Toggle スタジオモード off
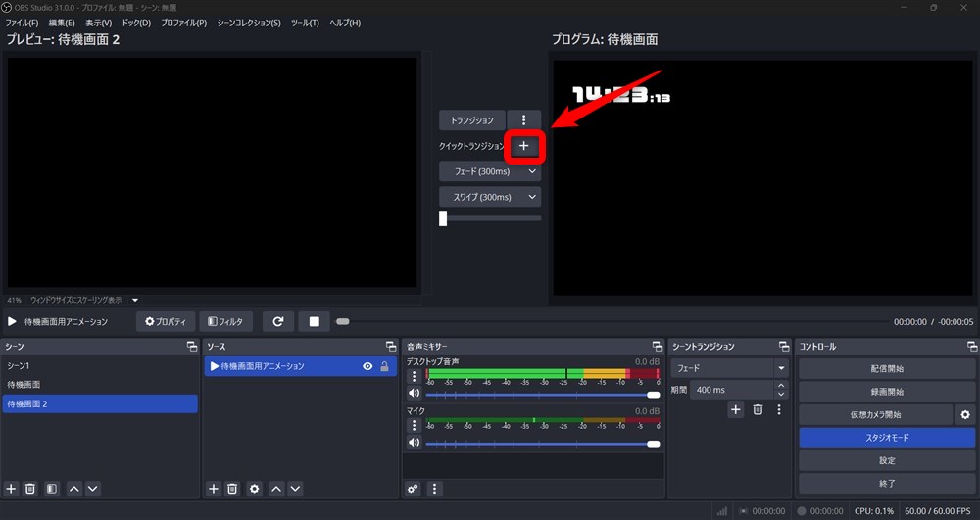 pyautogui.click(x=887, y=438)
